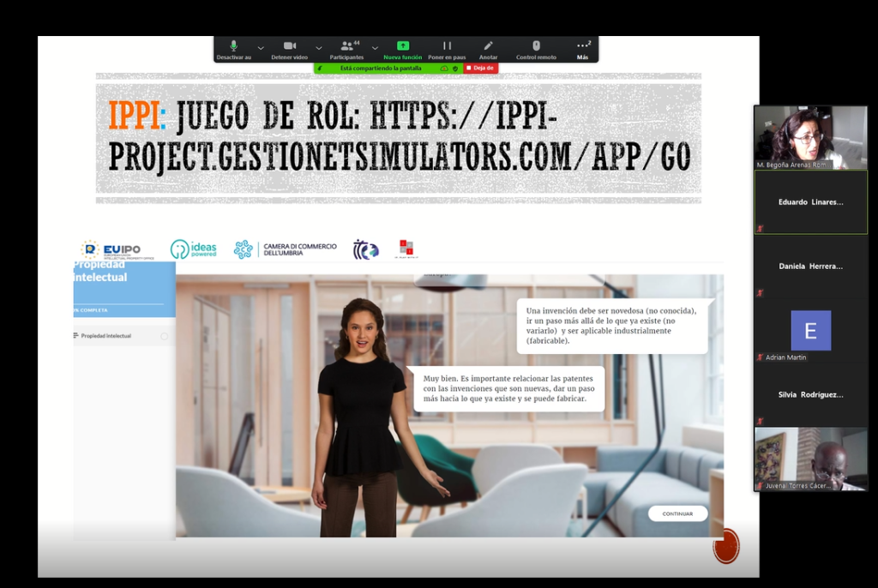
Task: Click the Detener video camera icon
Action: pos(289,46)
